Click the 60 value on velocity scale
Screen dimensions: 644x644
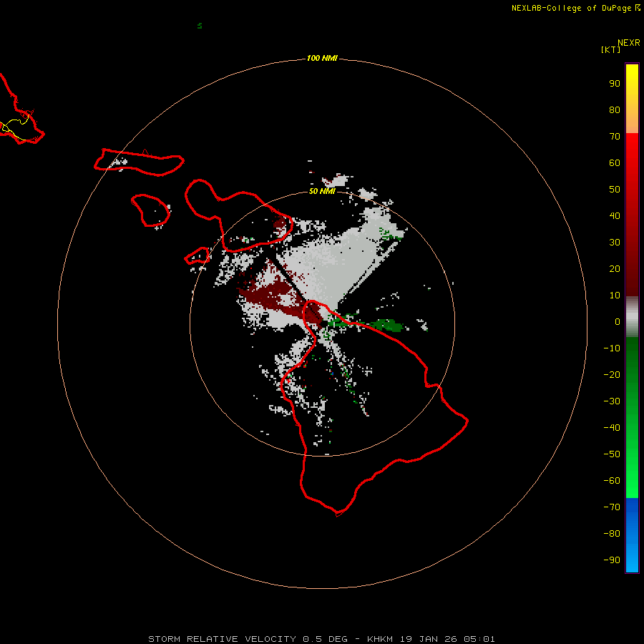pyautogui.click(x=615, y=162)
